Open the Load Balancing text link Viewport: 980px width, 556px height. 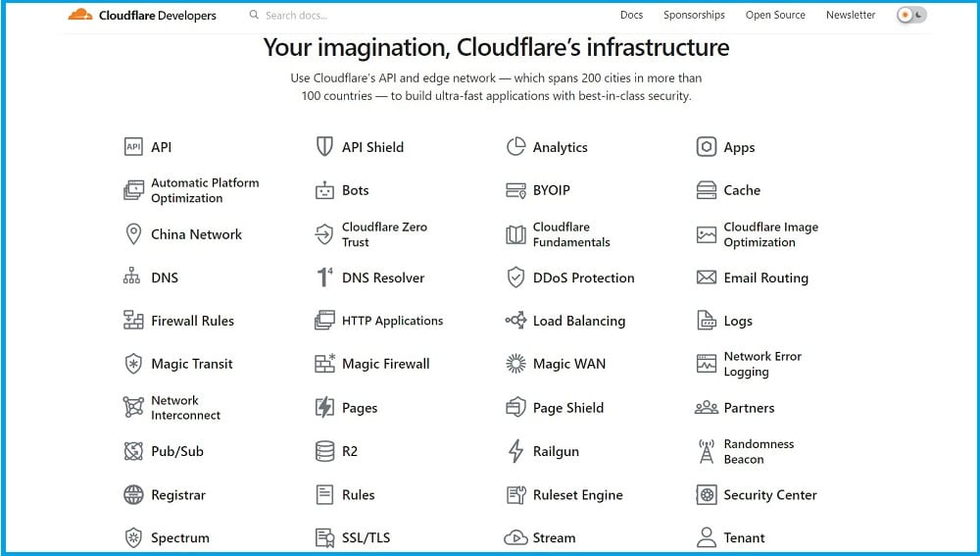tap(579, 321)
